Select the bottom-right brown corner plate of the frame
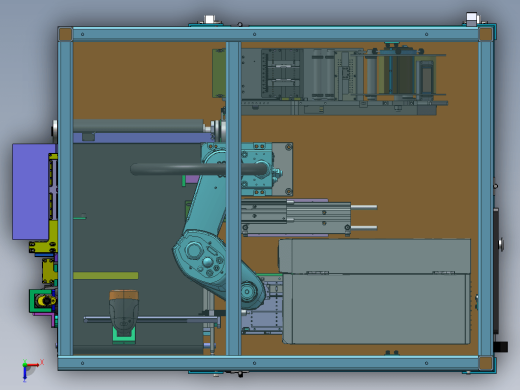Viewport: 520px width, 390px height. click(485, 363)
